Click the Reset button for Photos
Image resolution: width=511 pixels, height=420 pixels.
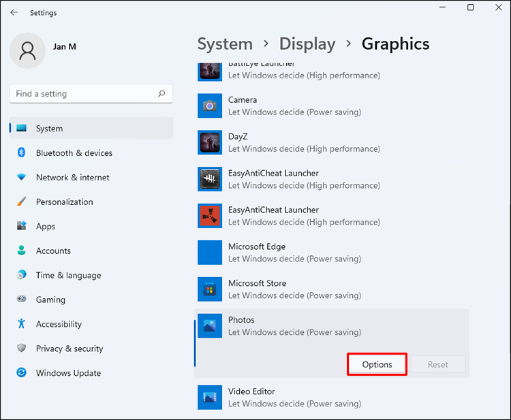(438, 364)
